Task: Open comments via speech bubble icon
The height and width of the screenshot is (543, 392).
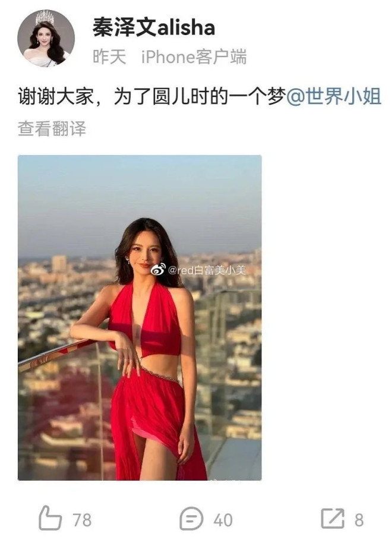Action: [191, 519]
